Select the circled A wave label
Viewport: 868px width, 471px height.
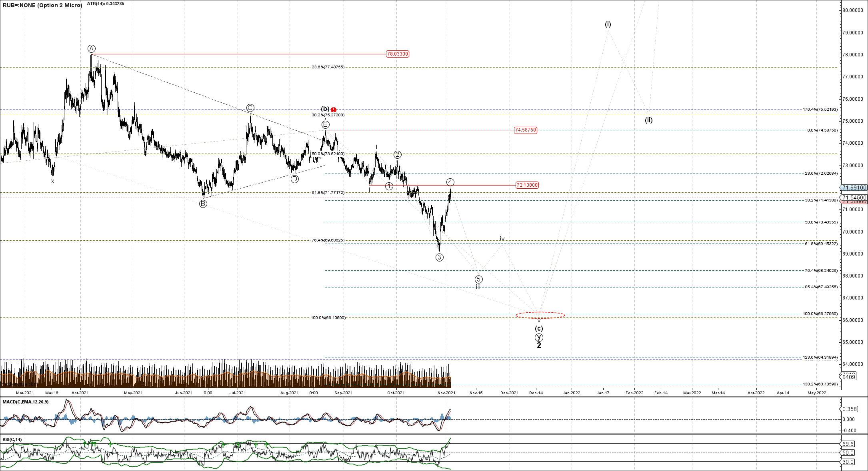pos(92,49)
